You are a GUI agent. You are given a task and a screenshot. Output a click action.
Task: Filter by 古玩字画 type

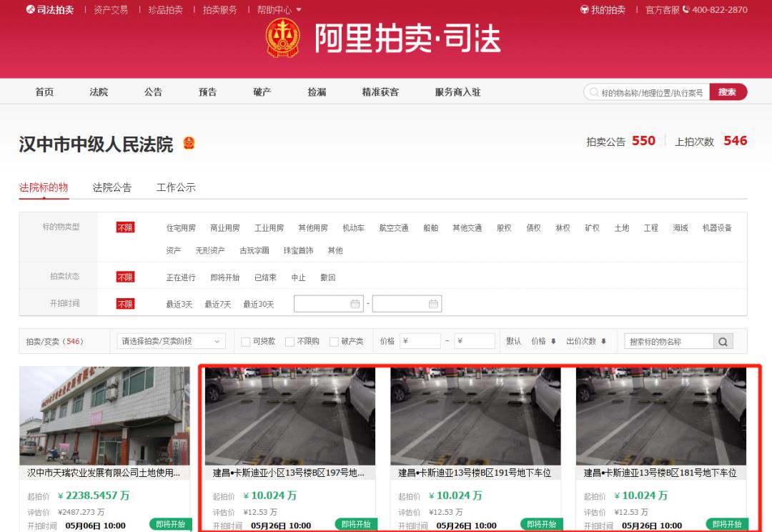254,251
